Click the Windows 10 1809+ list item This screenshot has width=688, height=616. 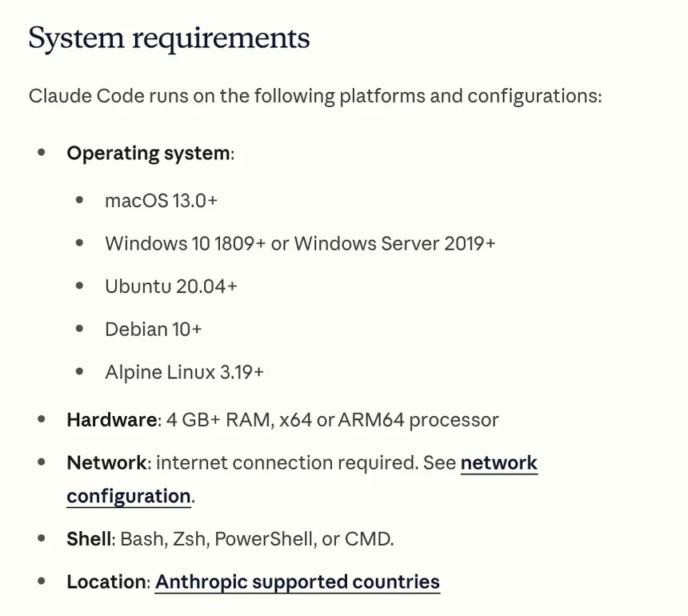tap(300, 243)
